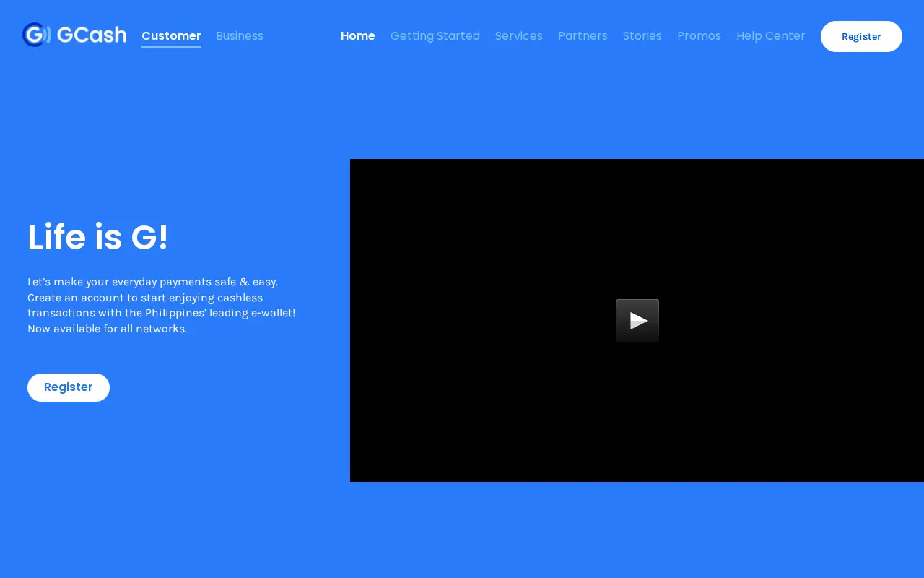
Task: Switch to the Customer tab
Action: [171, 35]
